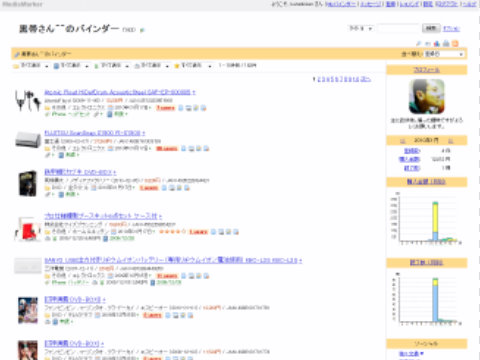Open the ログアウト link in top navigation

[x=446, y=4]
